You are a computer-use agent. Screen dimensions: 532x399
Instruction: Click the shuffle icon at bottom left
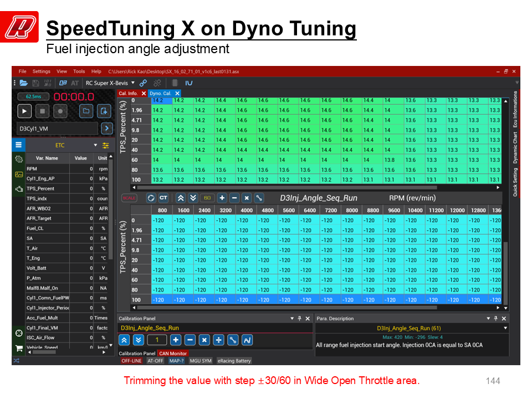[16, 360]
